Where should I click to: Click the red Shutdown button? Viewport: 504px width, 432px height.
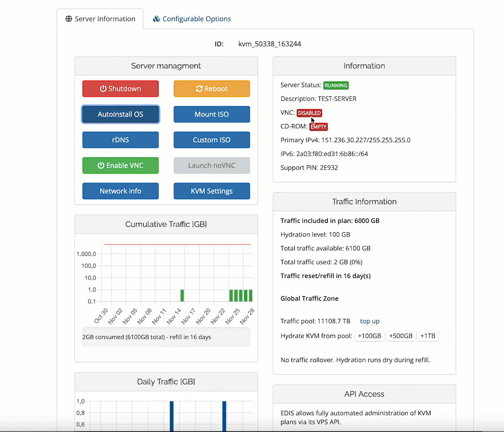(x=121, y=89)
